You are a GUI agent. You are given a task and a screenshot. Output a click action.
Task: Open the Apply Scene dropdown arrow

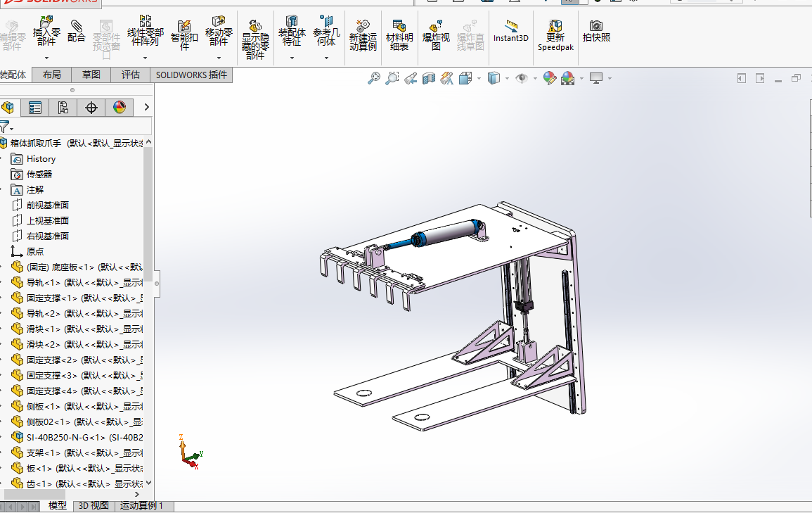[x=581, y=79]
